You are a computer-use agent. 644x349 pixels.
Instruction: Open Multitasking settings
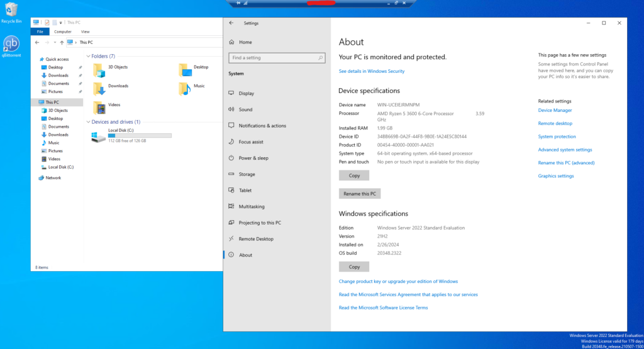(x=252, y=206)
